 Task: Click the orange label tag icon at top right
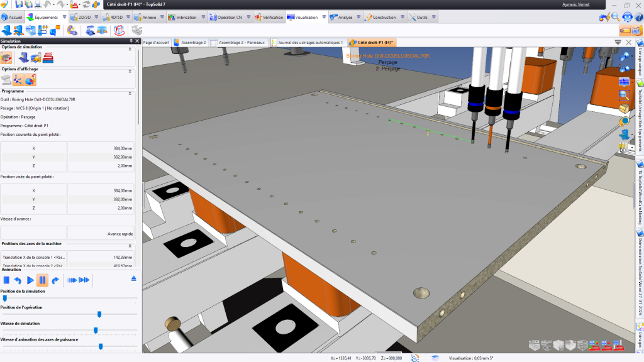[625, 31]
